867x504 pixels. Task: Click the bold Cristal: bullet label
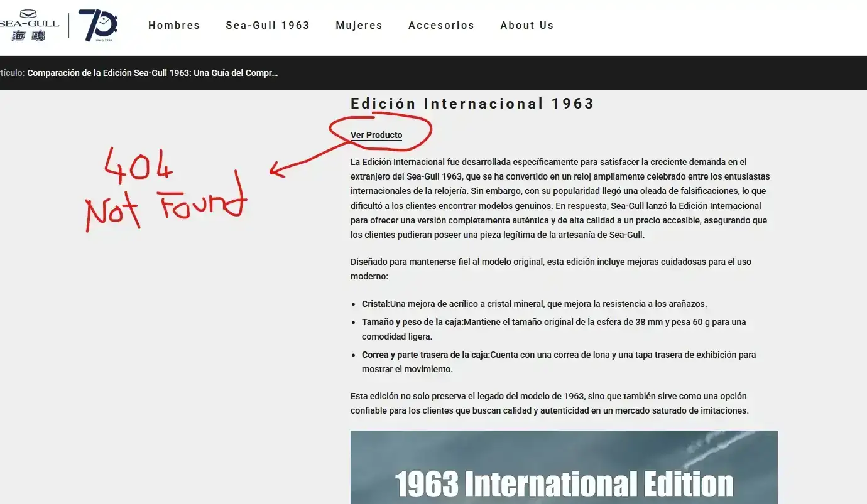[376, 304]
